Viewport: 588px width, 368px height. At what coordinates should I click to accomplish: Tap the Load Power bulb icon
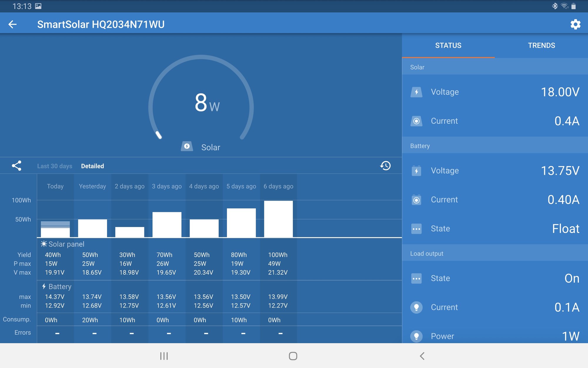click(416, 336)
